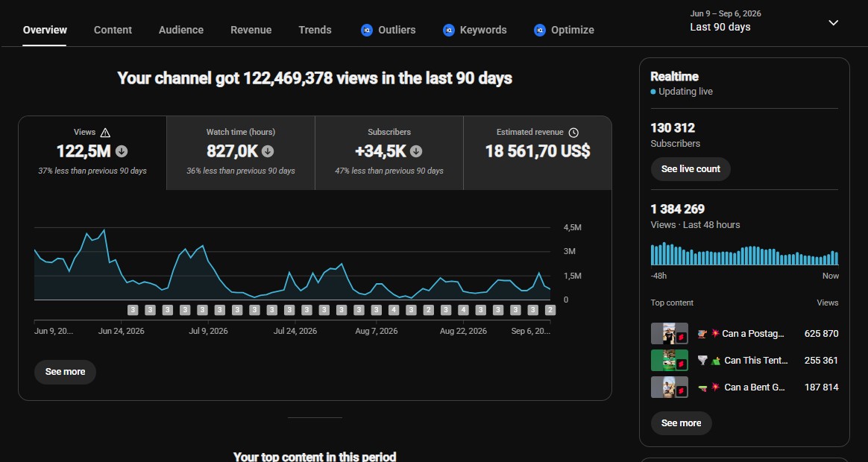Open the Can a Postag... video thumbnail

coord(669,334)
